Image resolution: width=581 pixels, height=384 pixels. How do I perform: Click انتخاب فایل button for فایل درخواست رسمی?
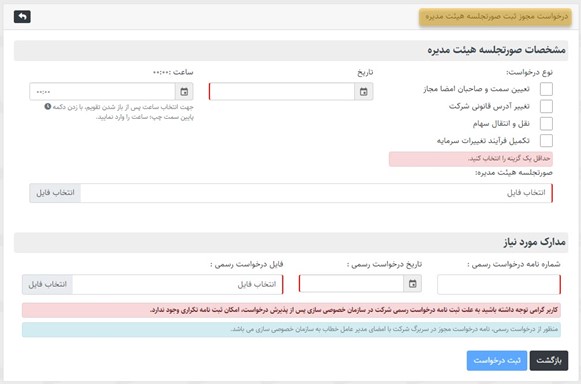(47, 284)
